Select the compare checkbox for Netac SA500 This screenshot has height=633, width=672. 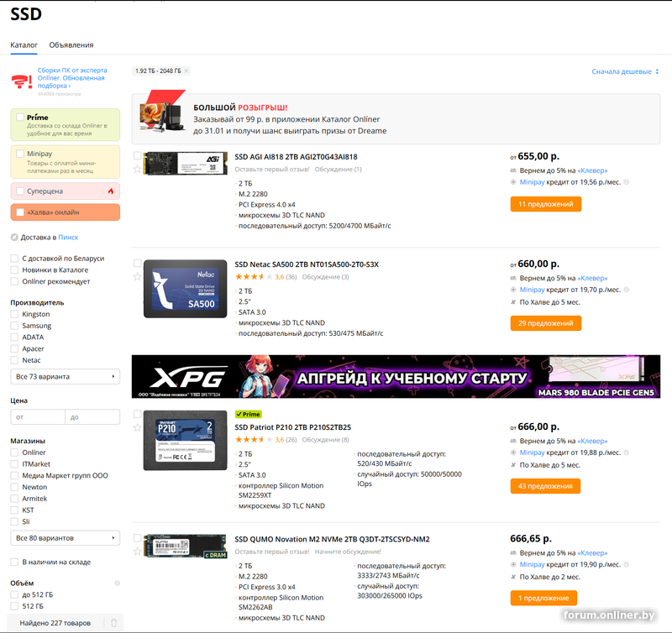(x=137, y=263)
